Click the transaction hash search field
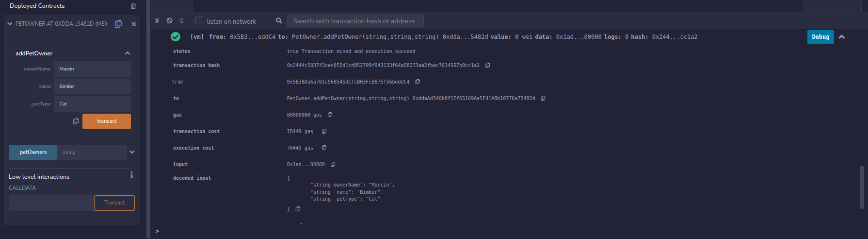The width and height of the screenshot is (868, 239). (355, 21)
